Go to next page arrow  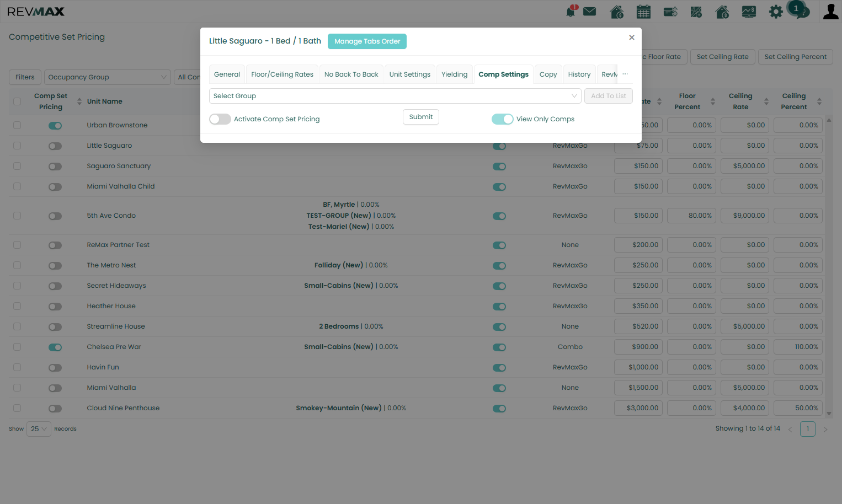click(x=825, y=429)
